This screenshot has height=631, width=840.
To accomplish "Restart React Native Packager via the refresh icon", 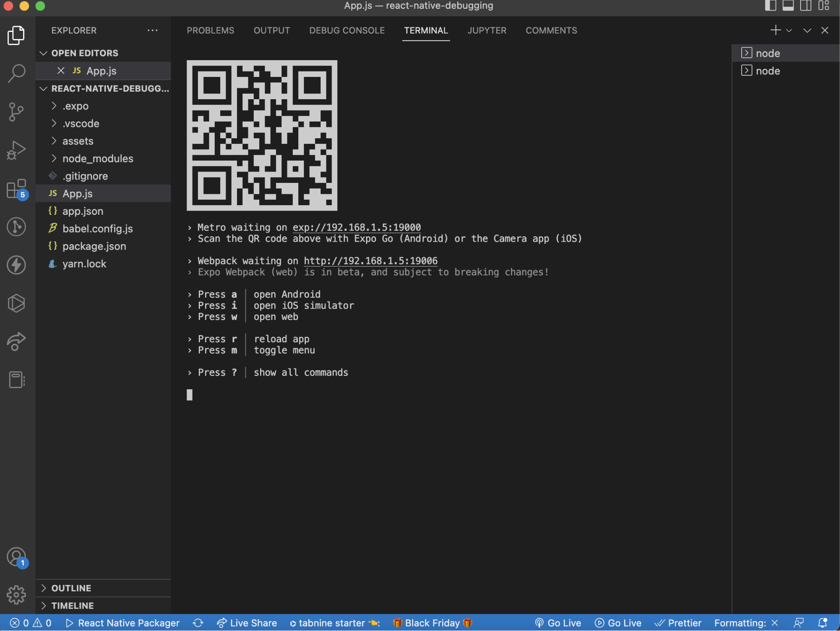I will point(197,623).
